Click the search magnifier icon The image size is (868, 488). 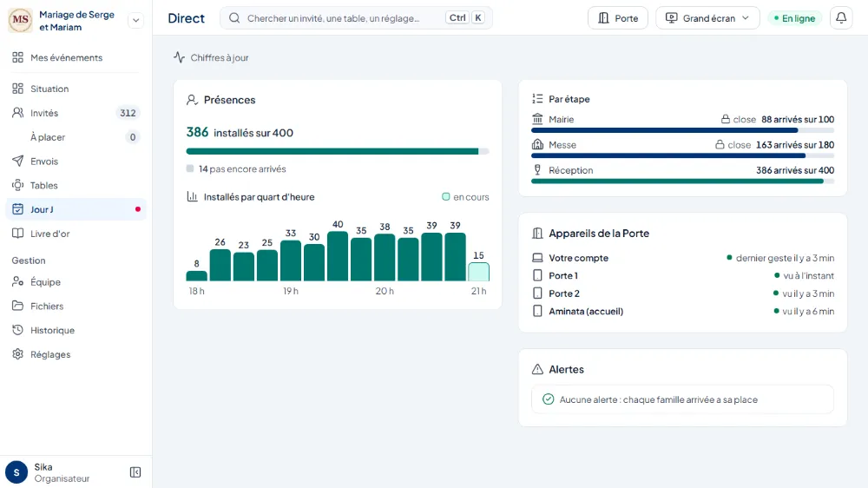234,18
